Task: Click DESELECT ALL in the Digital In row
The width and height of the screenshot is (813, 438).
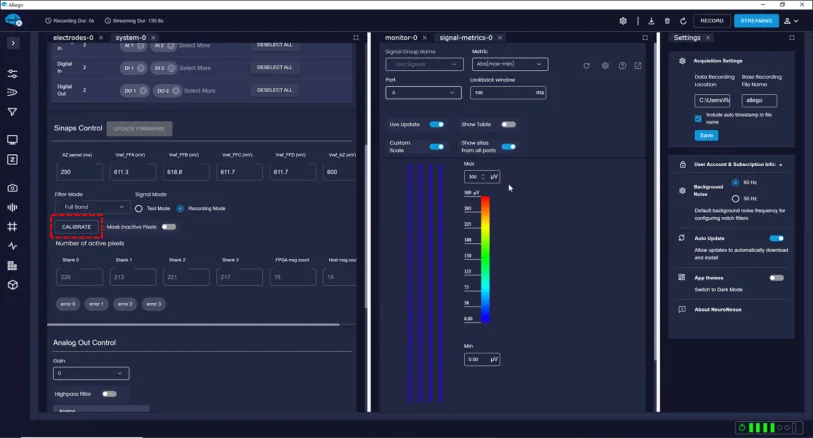Action: coord(274,67)
